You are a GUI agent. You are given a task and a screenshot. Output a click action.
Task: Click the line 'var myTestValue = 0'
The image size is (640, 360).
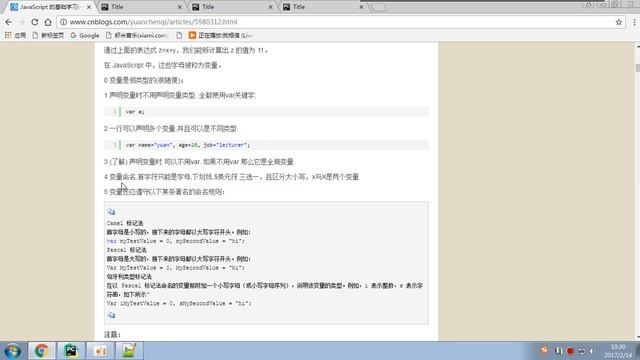click(176, 241)
